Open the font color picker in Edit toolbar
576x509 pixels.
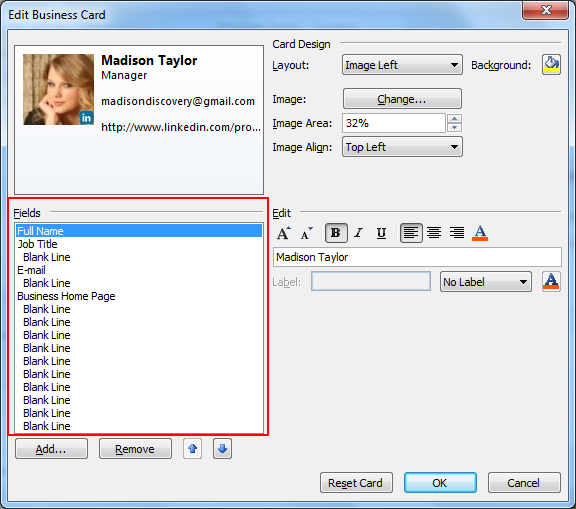[480, 233]
